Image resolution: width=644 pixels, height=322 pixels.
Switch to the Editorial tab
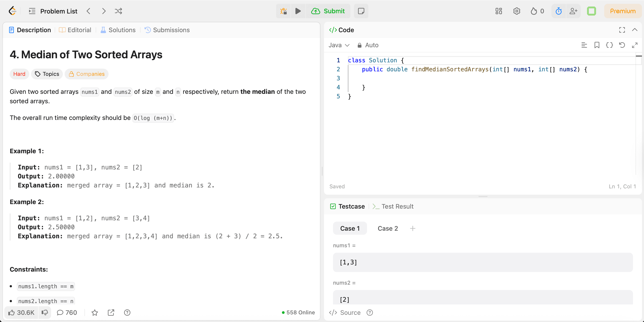pos(75,30)
